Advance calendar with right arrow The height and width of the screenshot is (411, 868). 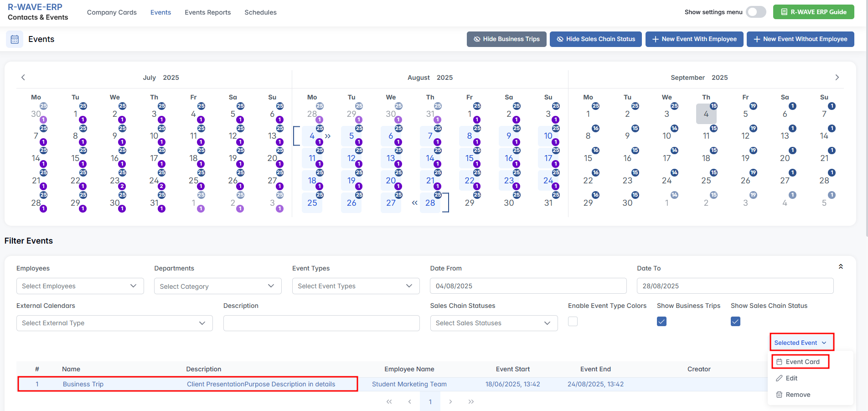(837, 78)
